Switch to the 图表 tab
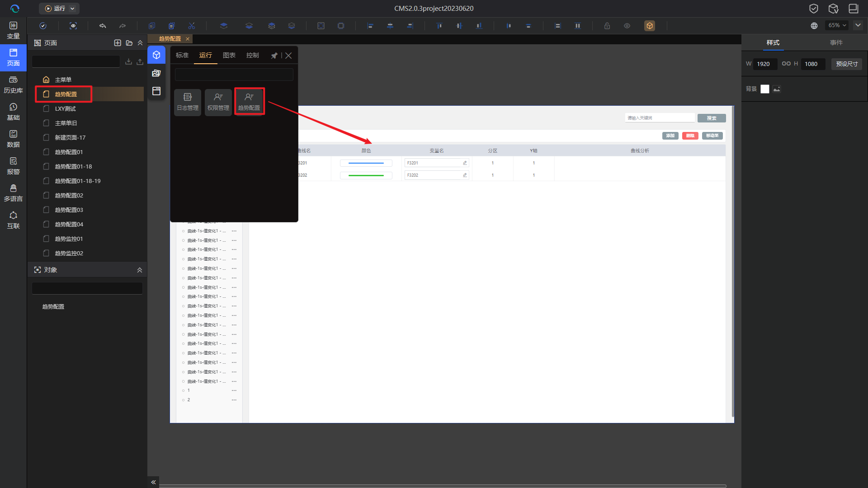This screenshot has width=868, height=488. tap(229, 55)
